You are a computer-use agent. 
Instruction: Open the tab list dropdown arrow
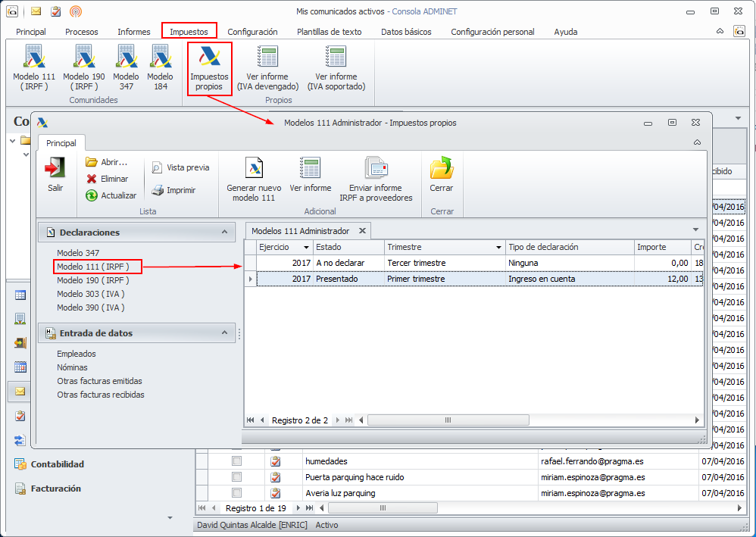695,229
